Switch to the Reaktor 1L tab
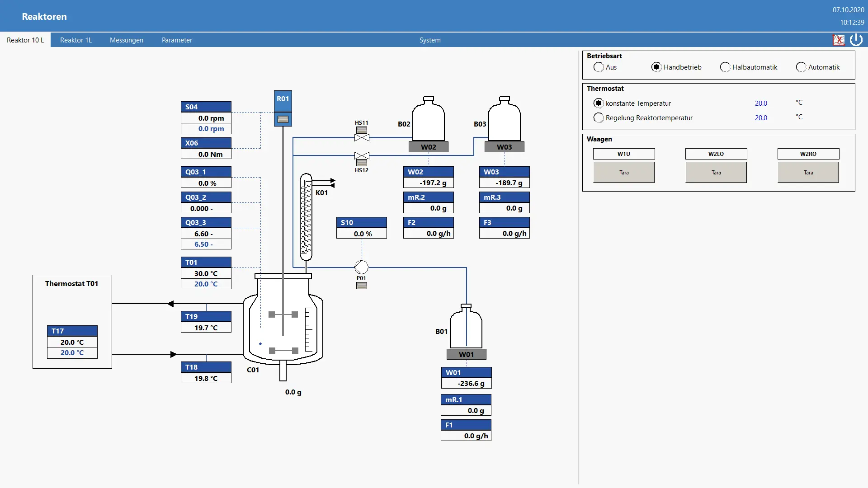Screen dimensions: 868x488 click(76, 40)
